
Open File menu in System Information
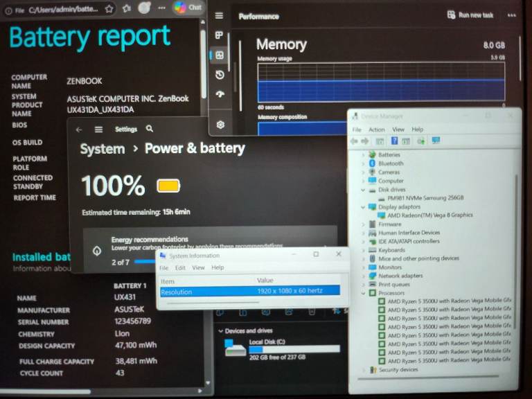point(164,268)
